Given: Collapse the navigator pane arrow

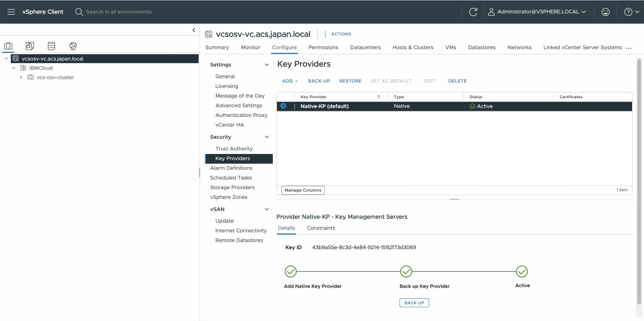Looking at the screenshot, I should click(194, 30).
